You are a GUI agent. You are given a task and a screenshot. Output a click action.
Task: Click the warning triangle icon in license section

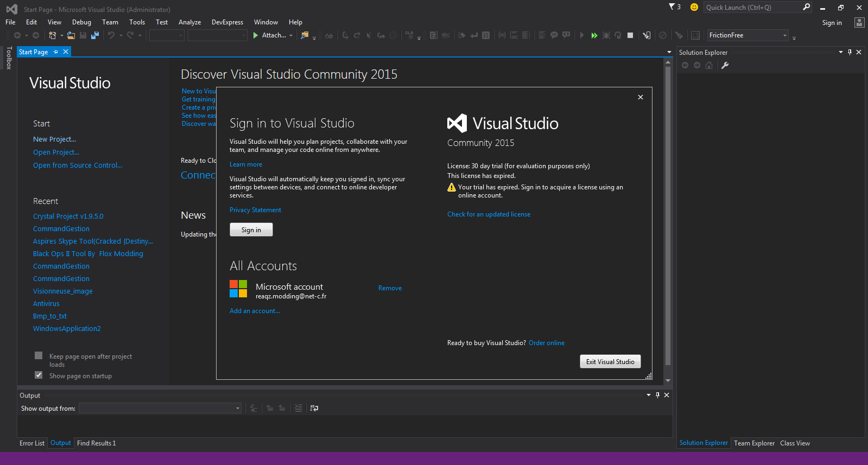(x=452, y=187)
